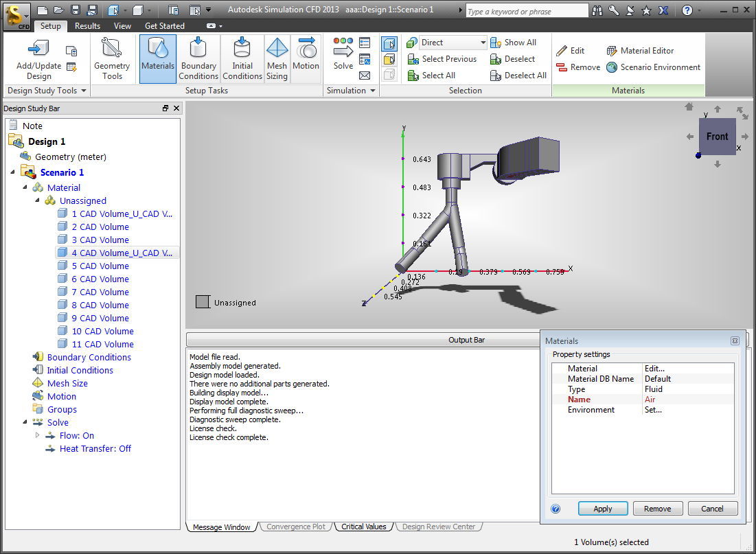Viewport: 756px width, 554px height.
Task: Click Select All
Action: (x=431, y=76)
